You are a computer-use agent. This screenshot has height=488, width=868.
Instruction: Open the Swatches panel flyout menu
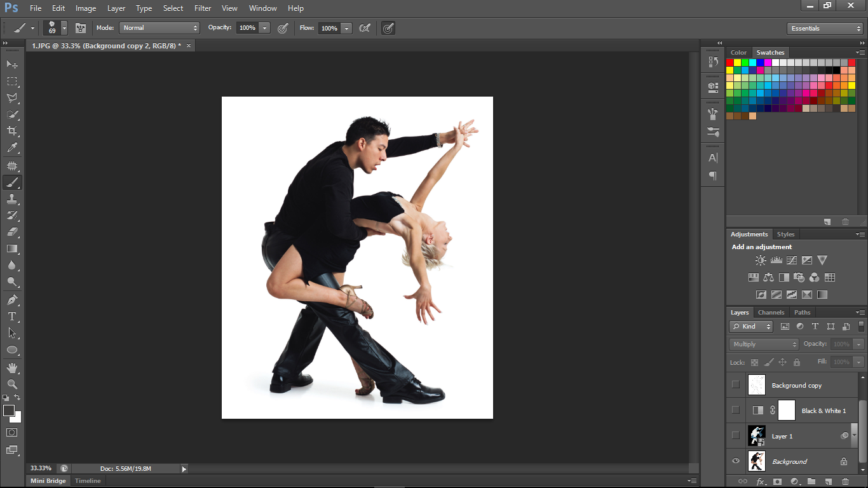coord(860,53)
